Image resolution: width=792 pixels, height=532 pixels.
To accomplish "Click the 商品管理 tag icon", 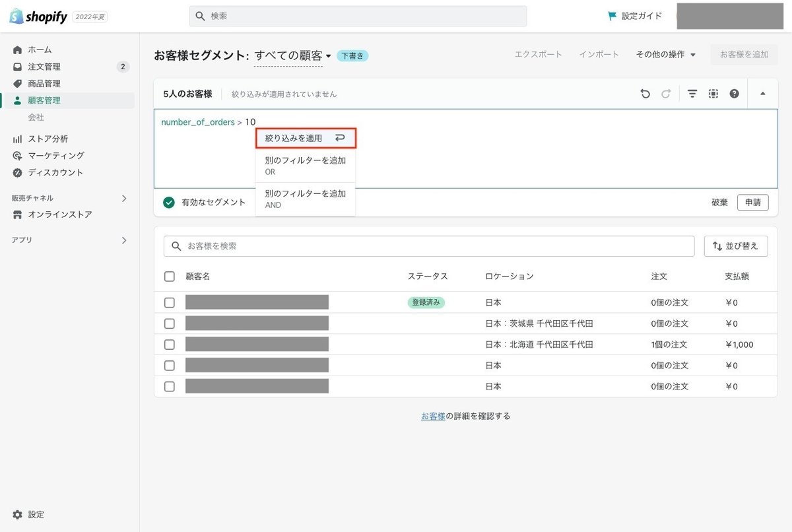I will click(18, 84).
